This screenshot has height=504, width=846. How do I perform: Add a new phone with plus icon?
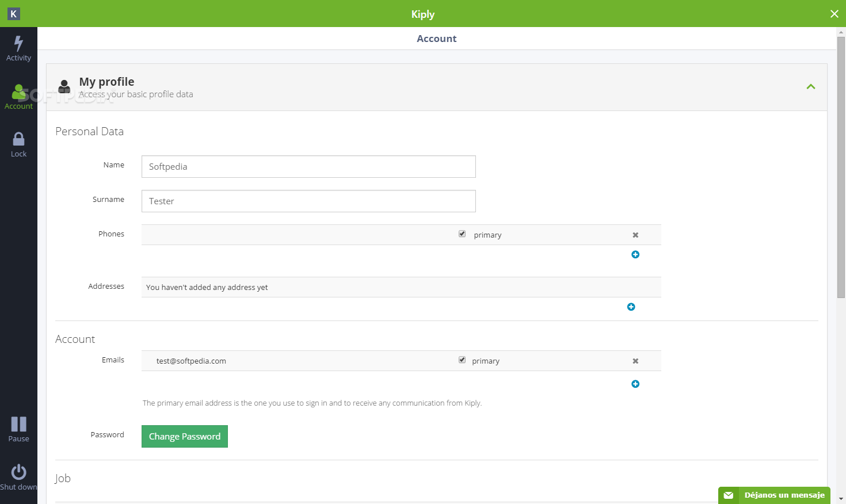pyautogui.click(x=635, y=254)
